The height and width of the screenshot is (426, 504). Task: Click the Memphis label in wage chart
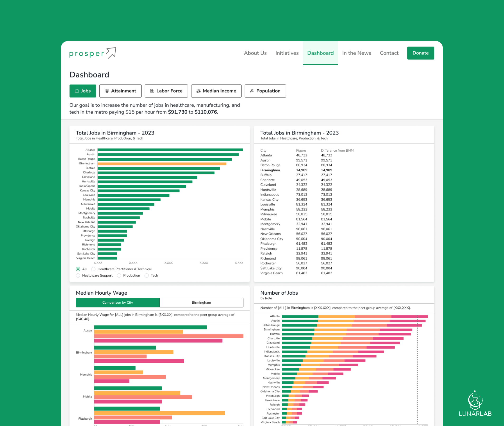(x=86, y=374)
